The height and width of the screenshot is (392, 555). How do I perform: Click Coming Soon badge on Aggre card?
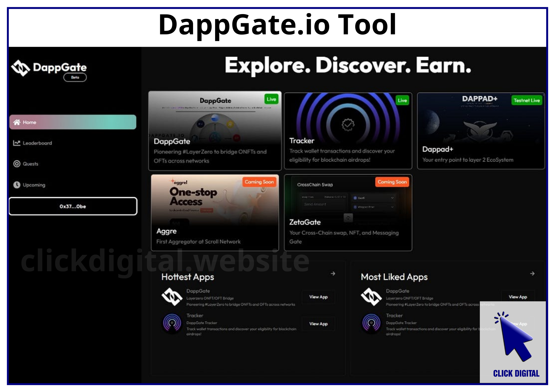(x=259, y=182)
